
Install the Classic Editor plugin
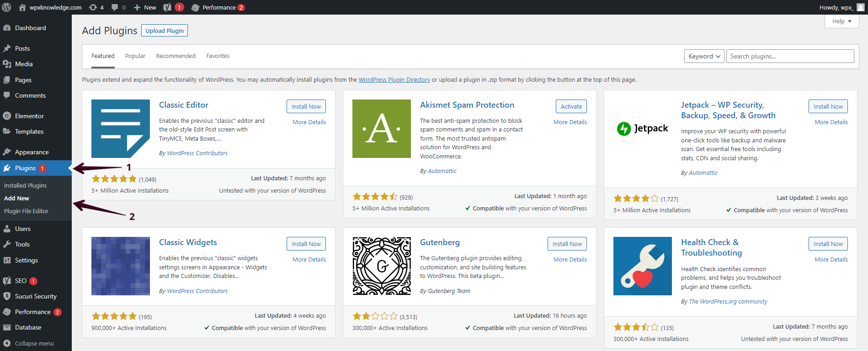[x=306, y=106]
